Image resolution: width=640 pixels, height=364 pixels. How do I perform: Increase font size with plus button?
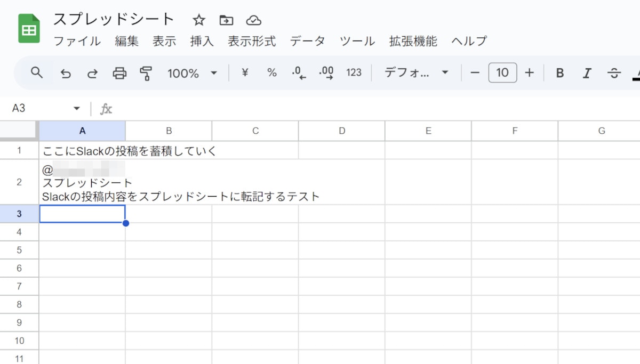[529, 73]
